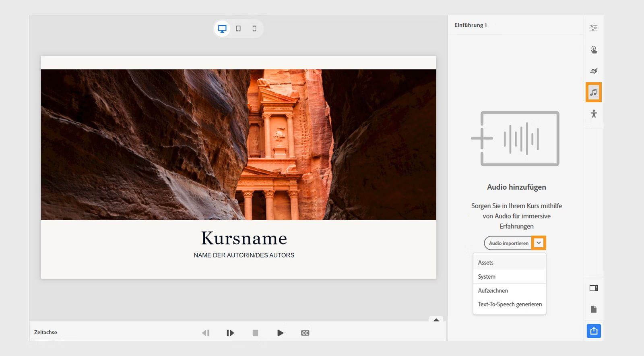Open the page document icon in sidebar
The height and width of the screenshot is (356, 644).
tap(593, 309)
